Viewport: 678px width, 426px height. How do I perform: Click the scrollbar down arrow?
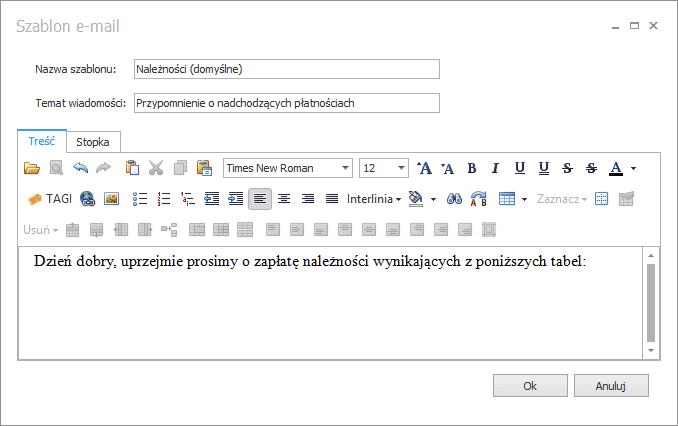[651, 351]
